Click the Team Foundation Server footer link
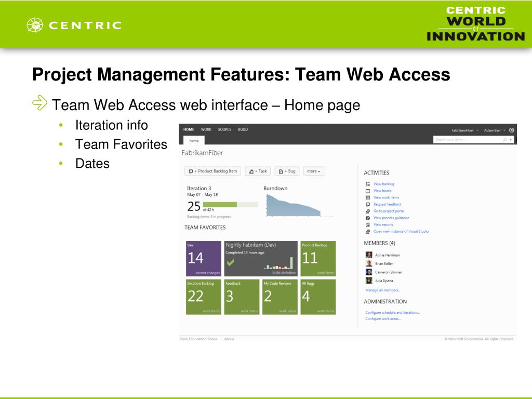This screenshot has height=399, width=532. [198, 339]
